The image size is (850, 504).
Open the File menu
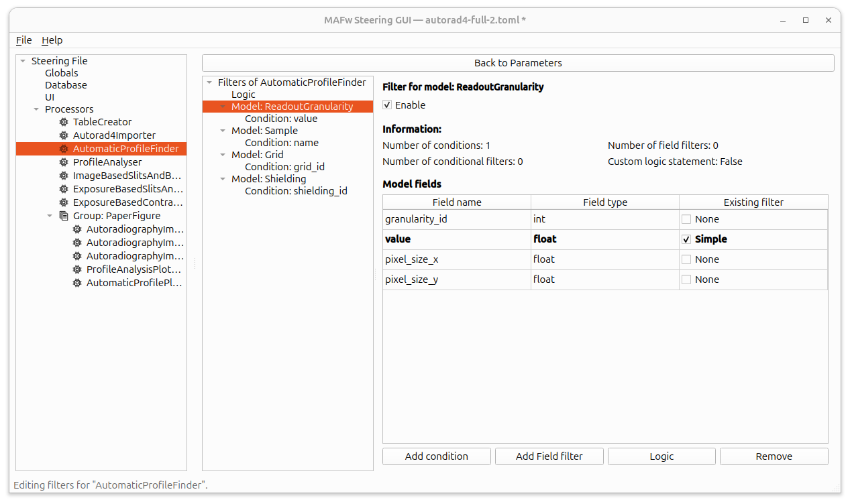[23, 40]
